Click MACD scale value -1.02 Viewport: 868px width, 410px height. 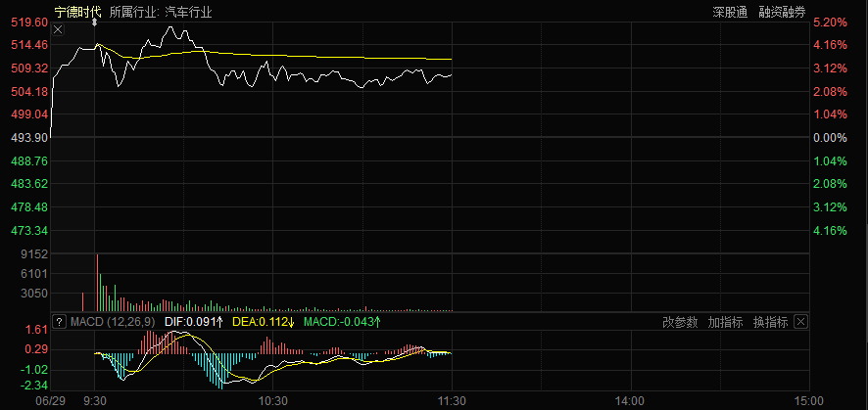(33, 370)
